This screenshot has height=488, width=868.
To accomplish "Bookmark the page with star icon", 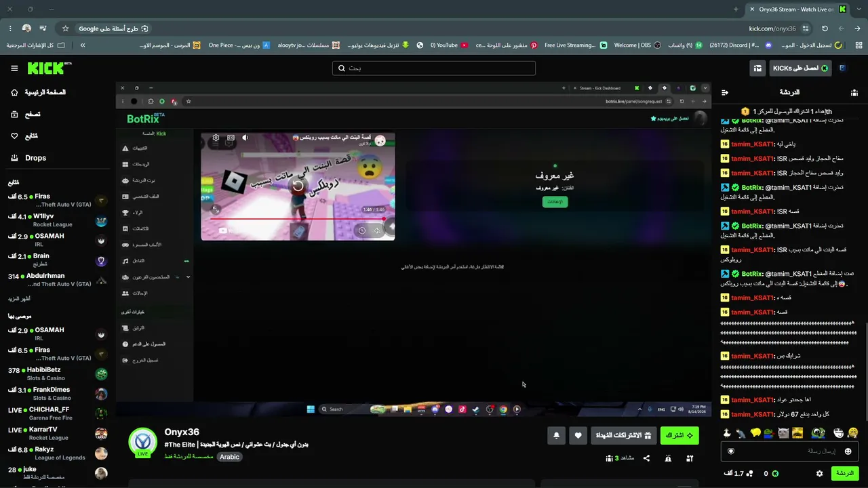I will click(65, 28).
